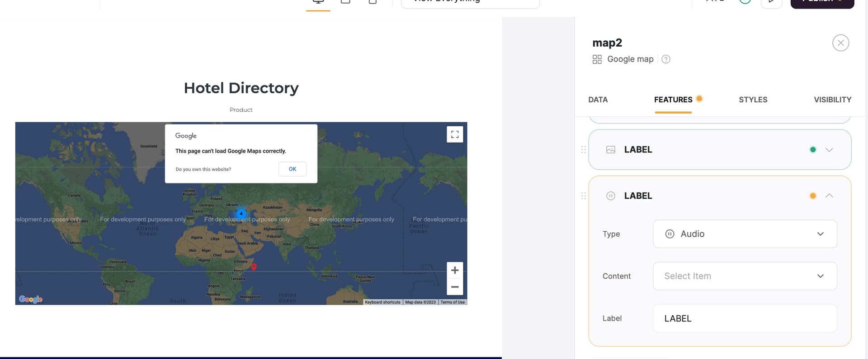The height and width of the screenshot is (359, 868).
Task: Close the map2 settings panel
Action: point(840,43)
